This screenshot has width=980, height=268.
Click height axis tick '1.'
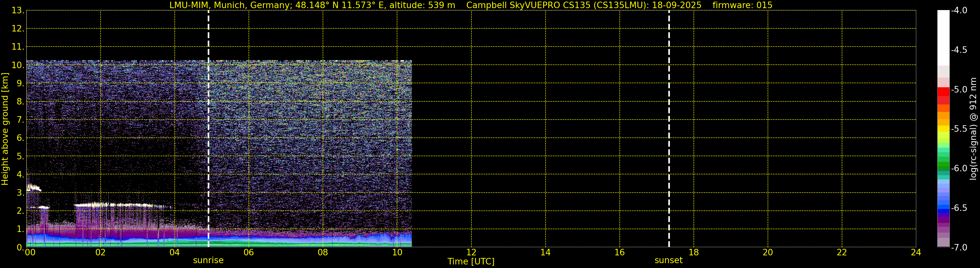click(x=20, y=229)
